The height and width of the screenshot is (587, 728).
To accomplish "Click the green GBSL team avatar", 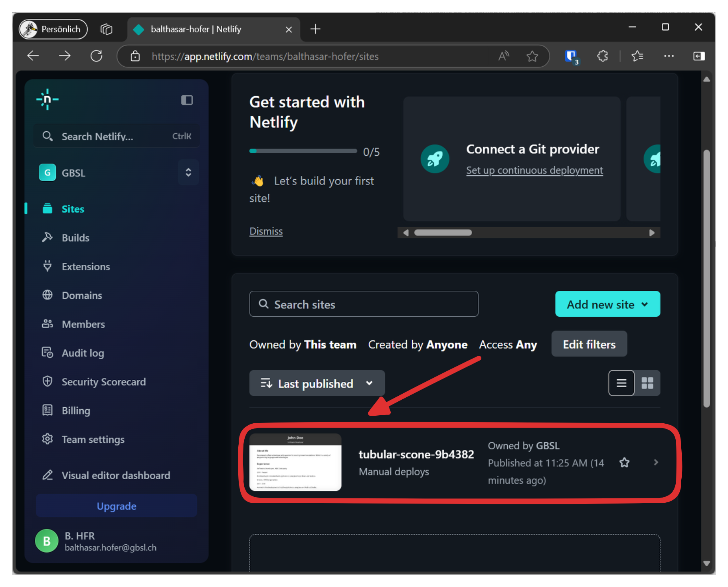I will coord(47,173).
